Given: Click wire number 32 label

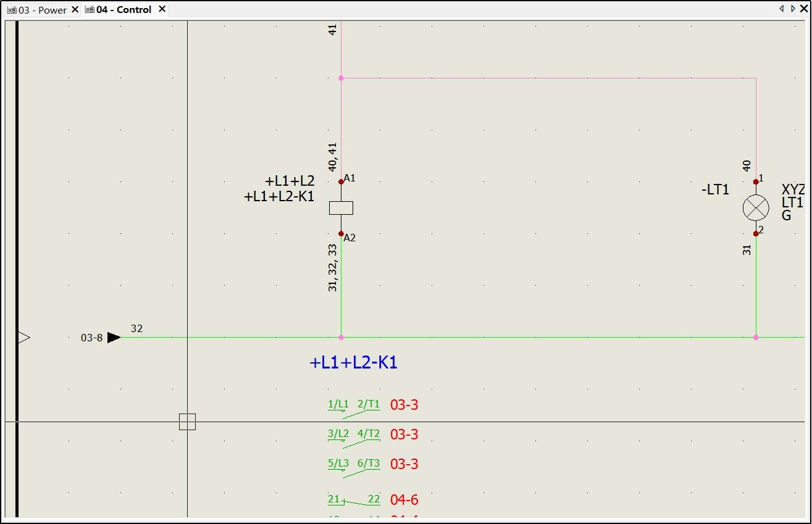Looking at the screenshot, I should [136, 328].
